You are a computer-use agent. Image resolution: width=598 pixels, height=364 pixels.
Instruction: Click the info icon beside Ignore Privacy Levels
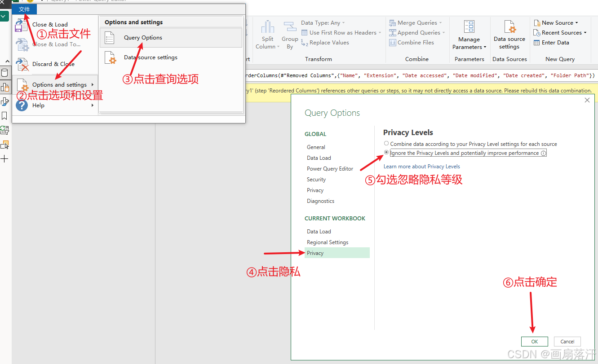(544, 153)
